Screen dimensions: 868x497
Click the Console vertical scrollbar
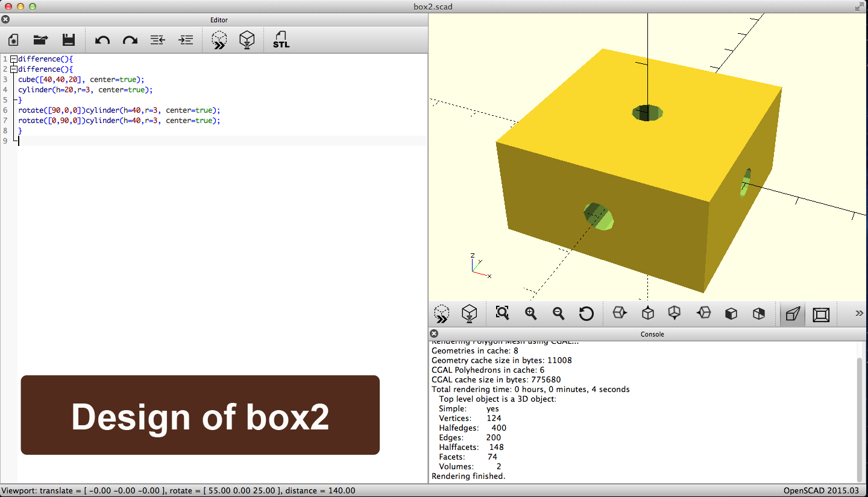coord(860,419)
